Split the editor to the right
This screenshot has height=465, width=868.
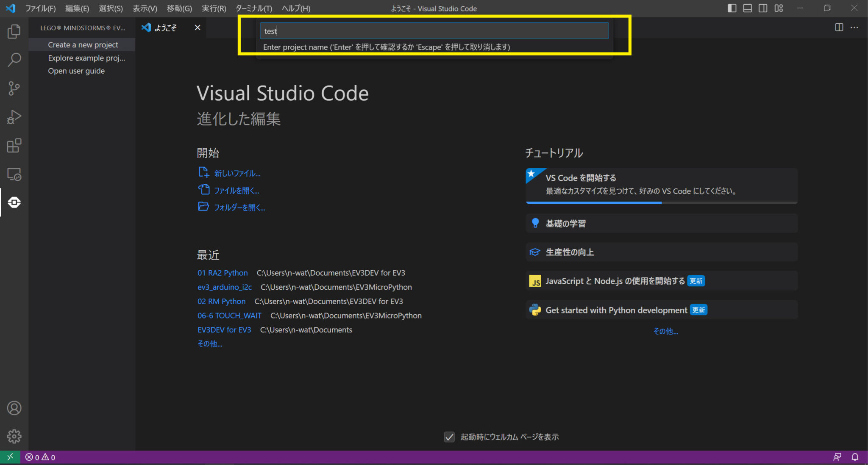[839, 28]
